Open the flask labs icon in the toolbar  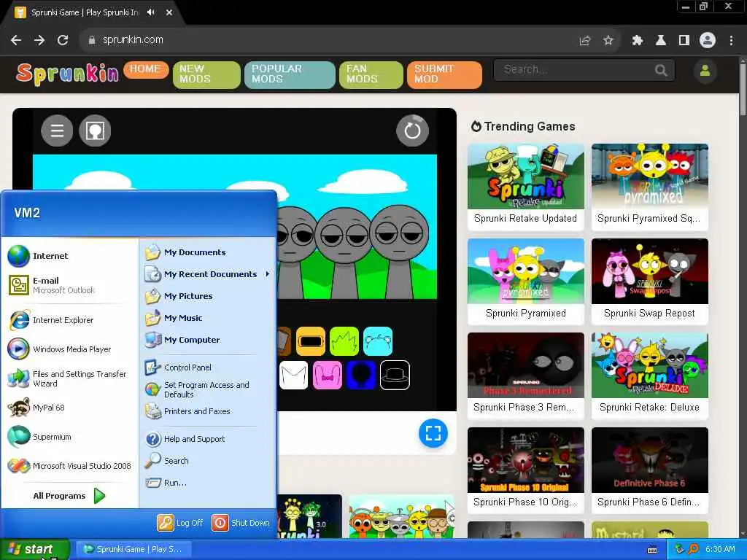pyautogui.click(x=661, y=41)
